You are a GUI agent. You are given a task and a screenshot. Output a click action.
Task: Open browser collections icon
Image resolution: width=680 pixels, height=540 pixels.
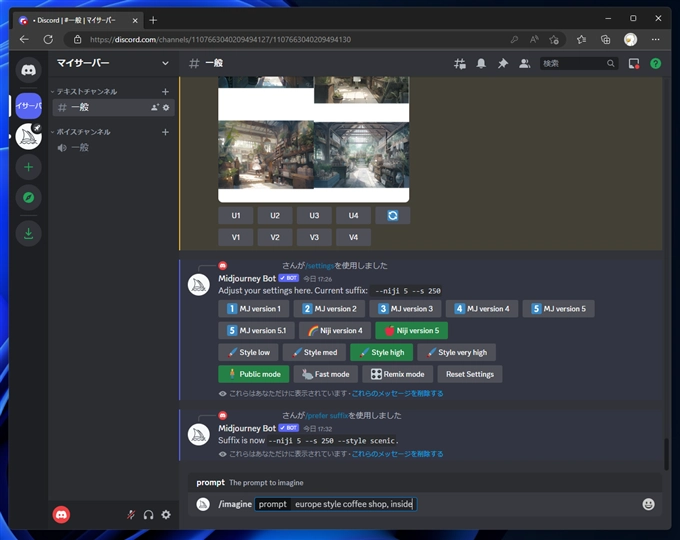pos(605,40)
